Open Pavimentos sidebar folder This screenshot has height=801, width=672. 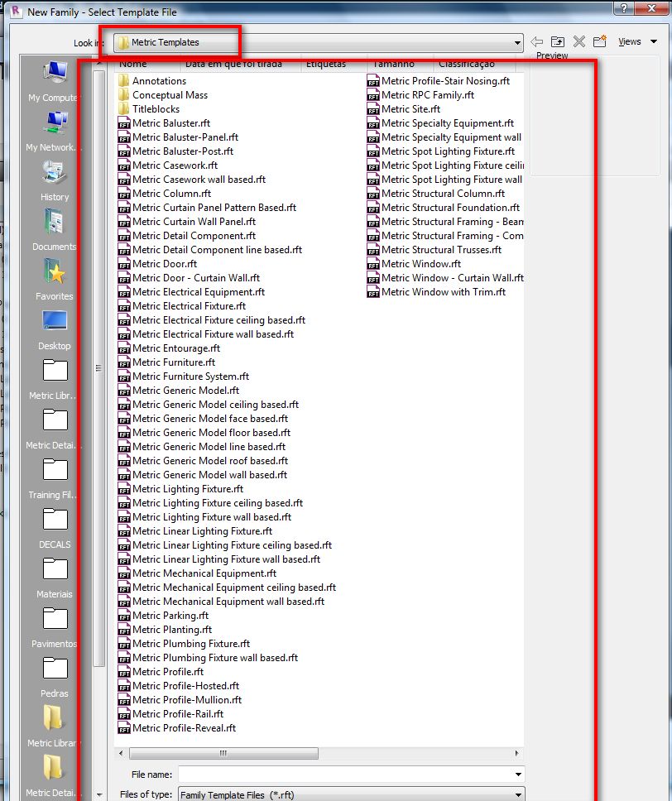(54, 627)
